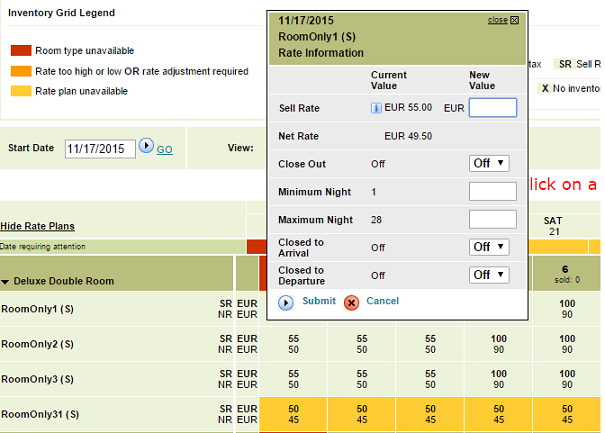The height and width of the screenshot is (433, 605).
Task: Click the blue Submit arrow icon
Action: [x=286, y=301]
